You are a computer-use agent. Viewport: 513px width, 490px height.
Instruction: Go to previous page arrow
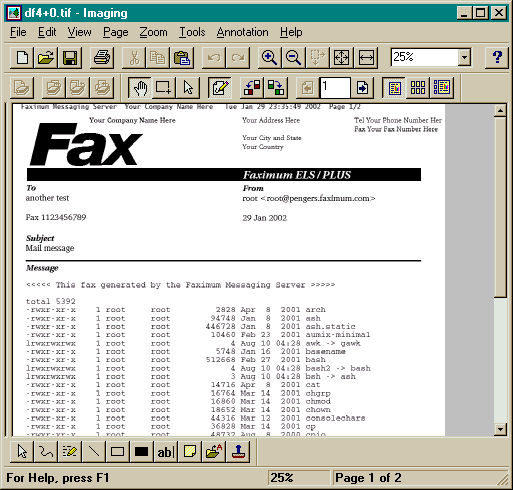click(308, 88)
